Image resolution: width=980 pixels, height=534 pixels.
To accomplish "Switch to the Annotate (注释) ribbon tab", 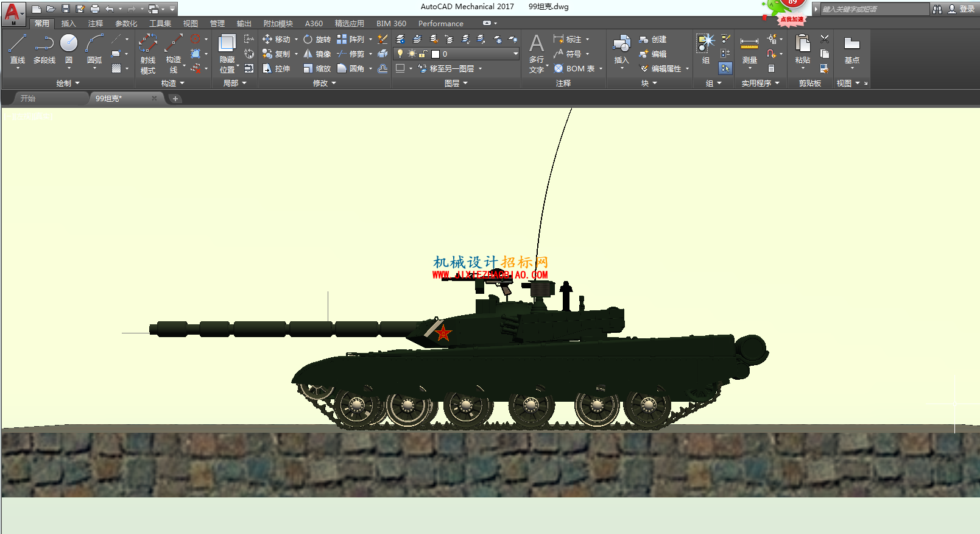I will (95, 23).
